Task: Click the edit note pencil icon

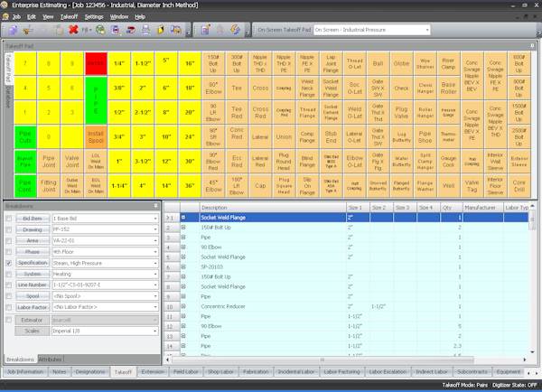Action: (206, 30)
